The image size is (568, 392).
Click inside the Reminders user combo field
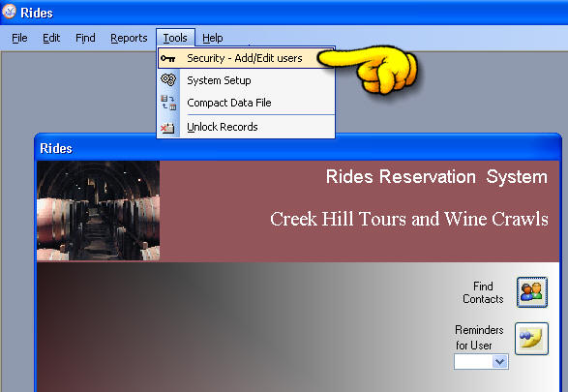pyautogui.click(x=473, y=362)
